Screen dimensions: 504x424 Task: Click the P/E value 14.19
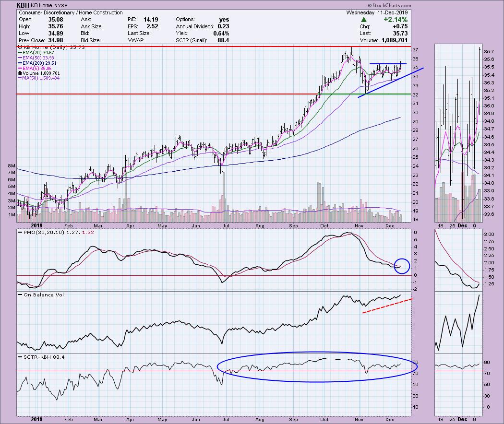tap(151, 20)
